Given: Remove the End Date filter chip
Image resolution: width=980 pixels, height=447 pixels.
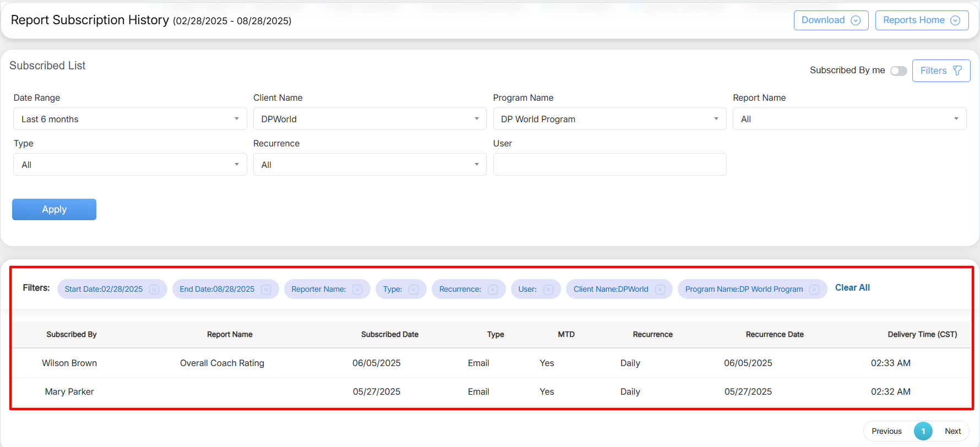Looking at the screenshot, I should point(266,290).
